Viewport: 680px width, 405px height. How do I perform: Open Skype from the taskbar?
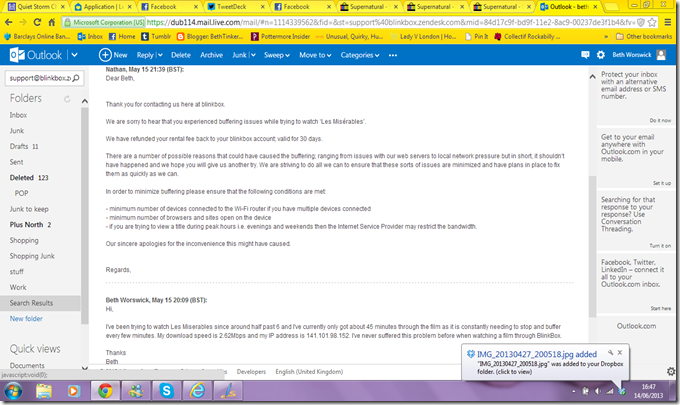click(167, 391)
